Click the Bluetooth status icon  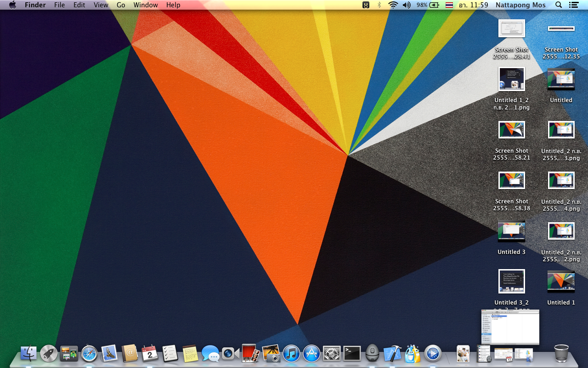(379, 5)
